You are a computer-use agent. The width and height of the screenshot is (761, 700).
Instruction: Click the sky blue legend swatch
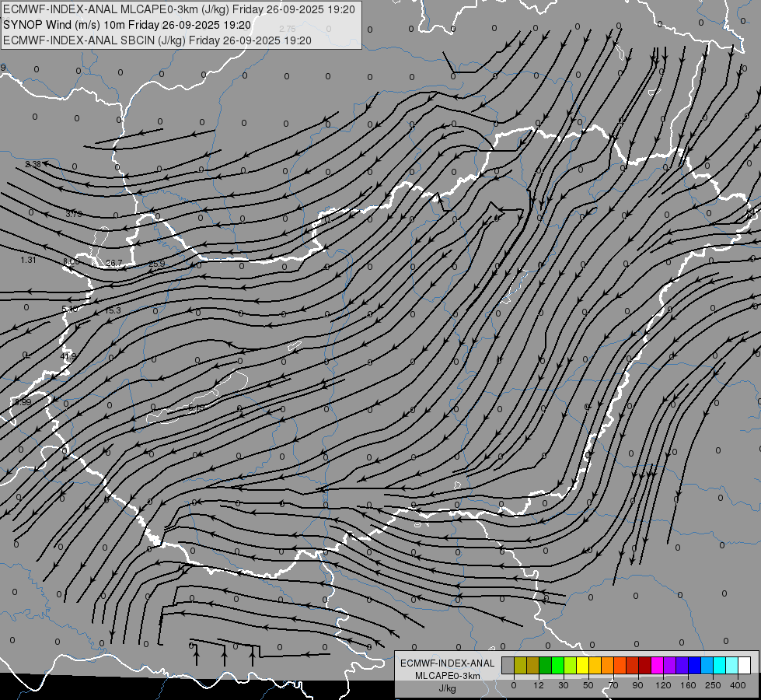click(707, 665)
